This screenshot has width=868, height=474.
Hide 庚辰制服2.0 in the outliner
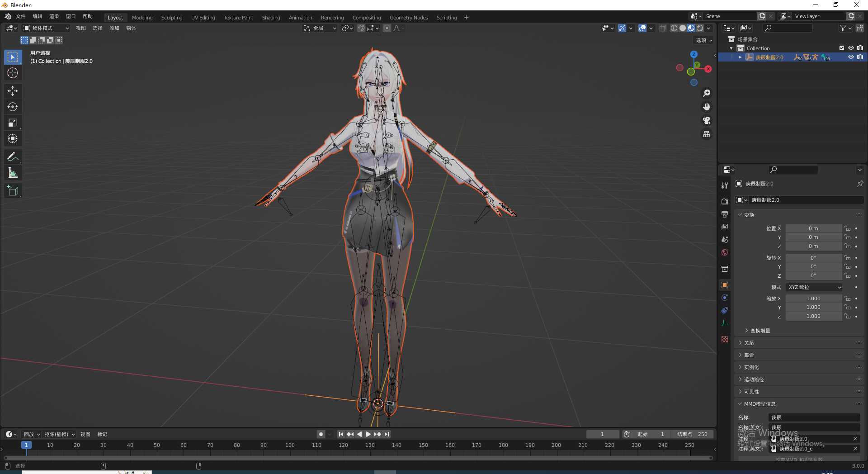click(x=852, y=57)
